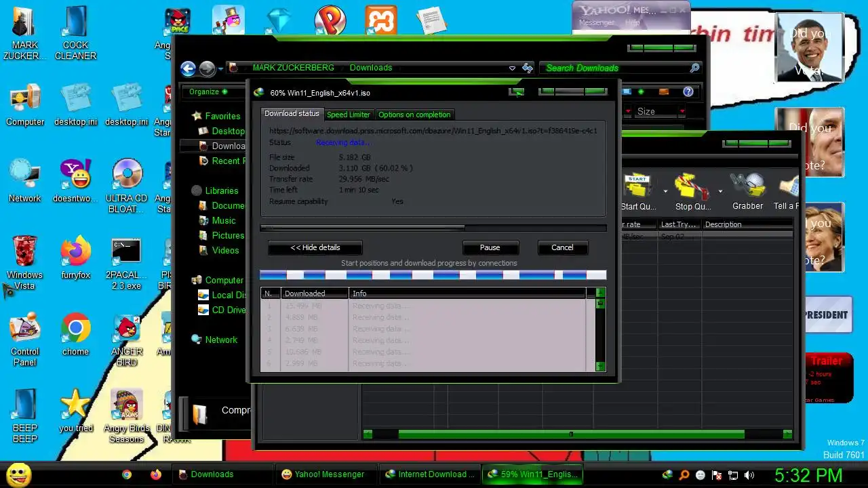Open the Explorer address bar history dropdown
The width and height of the screenshot is (868, 488).
click(x=512, y=68)
